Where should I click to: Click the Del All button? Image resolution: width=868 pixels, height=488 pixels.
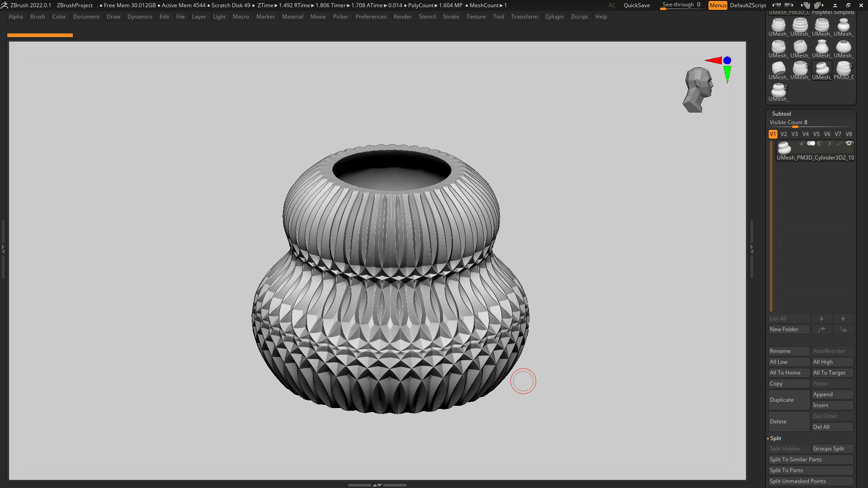click(x=832, y=427)
